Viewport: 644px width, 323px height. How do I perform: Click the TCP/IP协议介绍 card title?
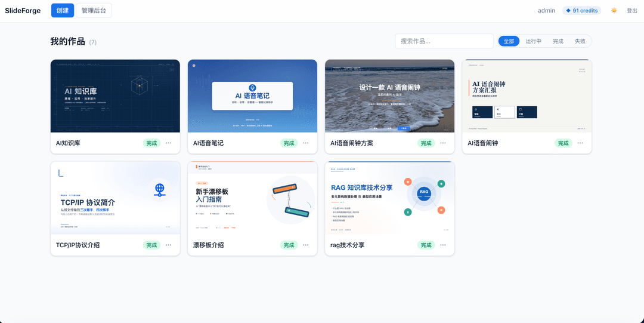point(78,245)
